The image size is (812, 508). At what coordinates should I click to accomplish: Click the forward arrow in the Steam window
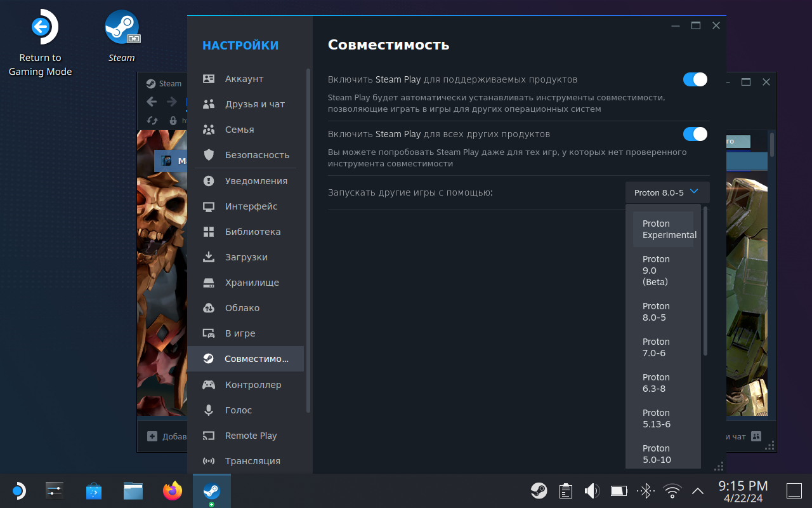[172, 102]
